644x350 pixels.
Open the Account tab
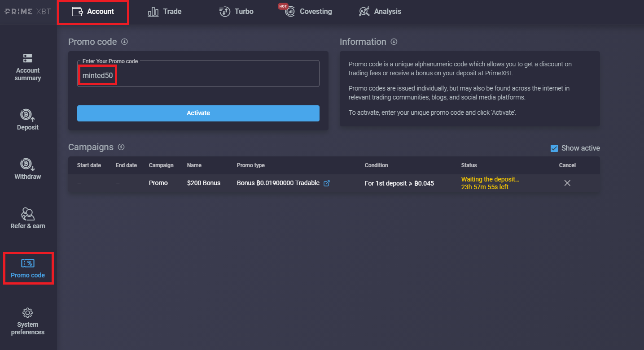(x=93, y=12)
